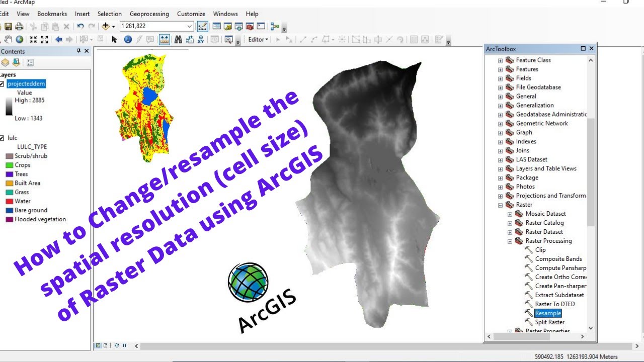Screen dimensions: 644x362
Task: Expand the Mosaic Dataset toolset
Action: tap(510, 214)
